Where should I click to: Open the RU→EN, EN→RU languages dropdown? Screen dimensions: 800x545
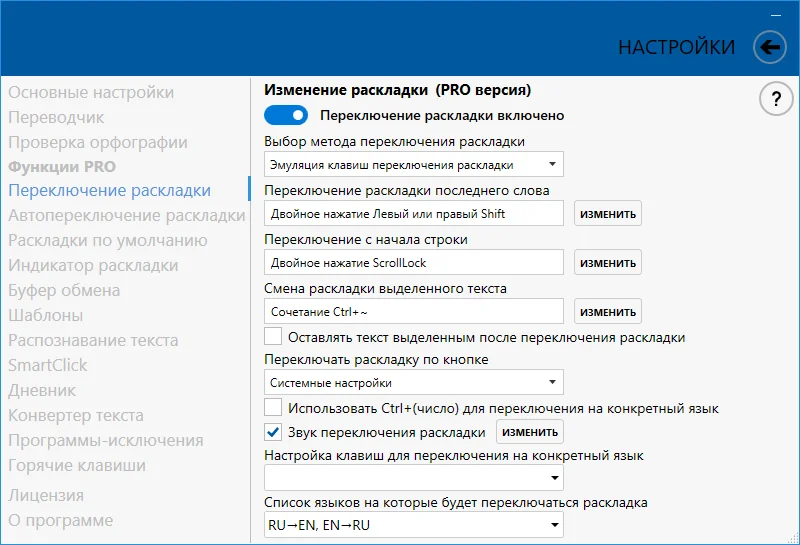414,525
